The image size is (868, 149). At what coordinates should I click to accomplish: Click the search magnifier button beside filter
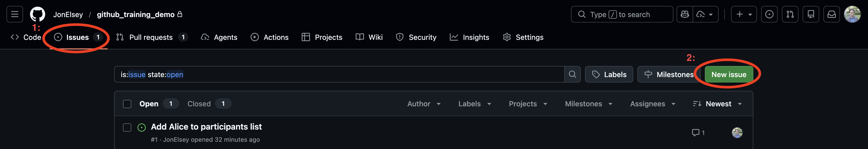click(572, 74)
